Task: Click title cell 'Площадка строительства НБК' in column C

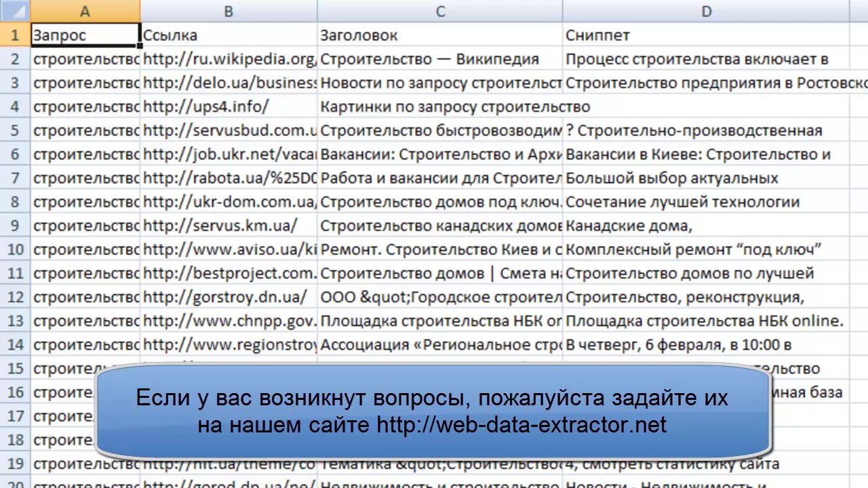Action: (x=440, y=321)
